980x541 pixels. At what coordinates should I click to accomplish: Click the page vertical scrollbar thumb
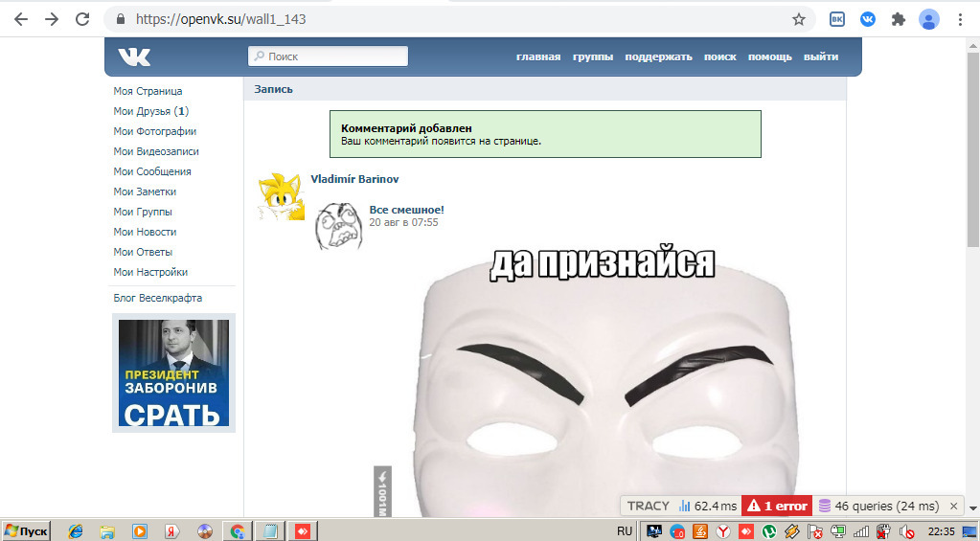973,150
